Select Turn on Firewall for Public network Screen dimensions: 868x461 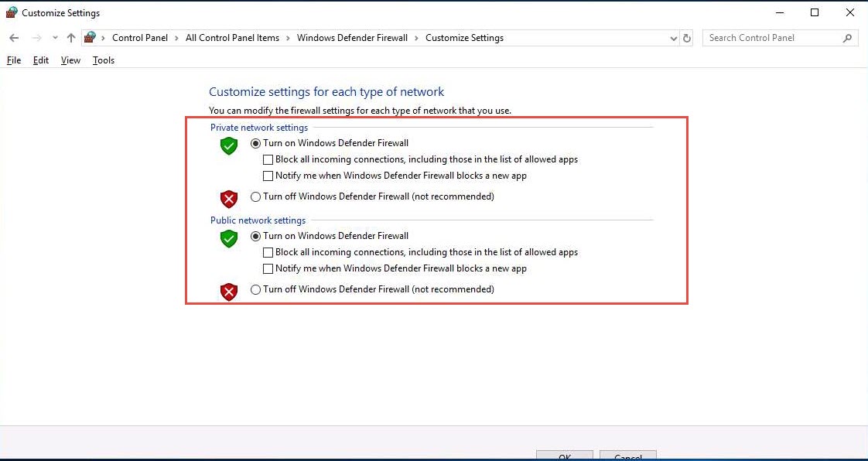point(255,237)
